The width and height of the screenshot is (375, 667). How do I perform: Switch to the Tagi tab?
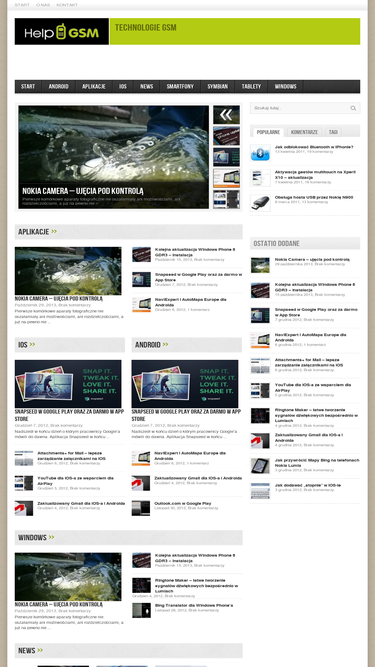pos(333,132)
